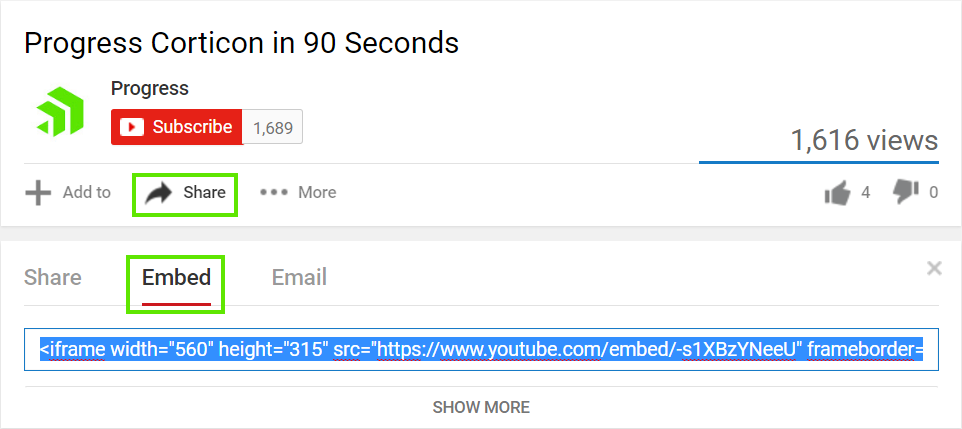Click the like count number 4
The image size is (962, 429).
[866, 192]
